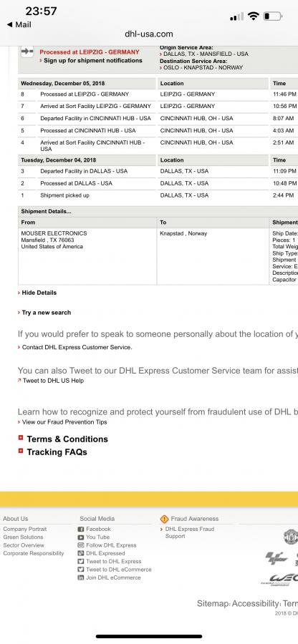The height and width of the screenshot is (644, 298).
Task: Tap the Twitter icon beside Tweet to DHL Express
Action: tap(81, 562)
